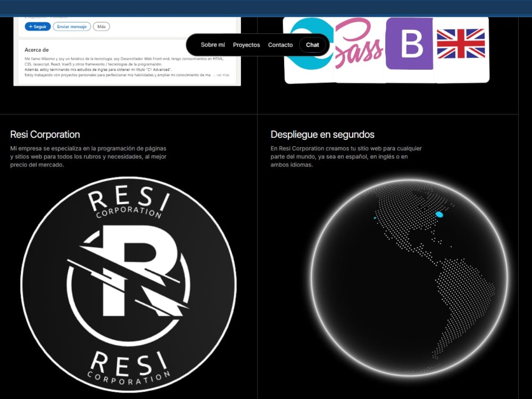The width and height of the screenshot is (532, 399).
Task: Click the Sass logo card
Action: click(x=359, y=50)
